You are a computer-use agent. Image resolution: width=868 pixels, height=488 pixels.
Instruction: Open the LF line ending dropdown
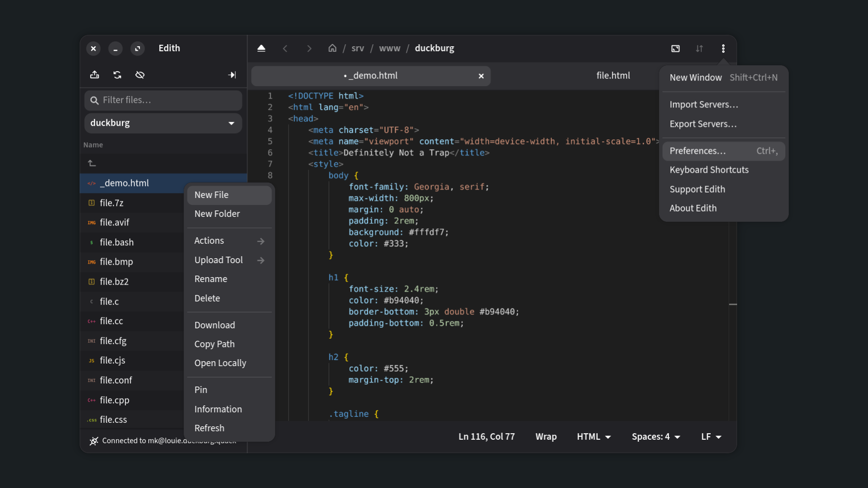click(x=711, y=437)
